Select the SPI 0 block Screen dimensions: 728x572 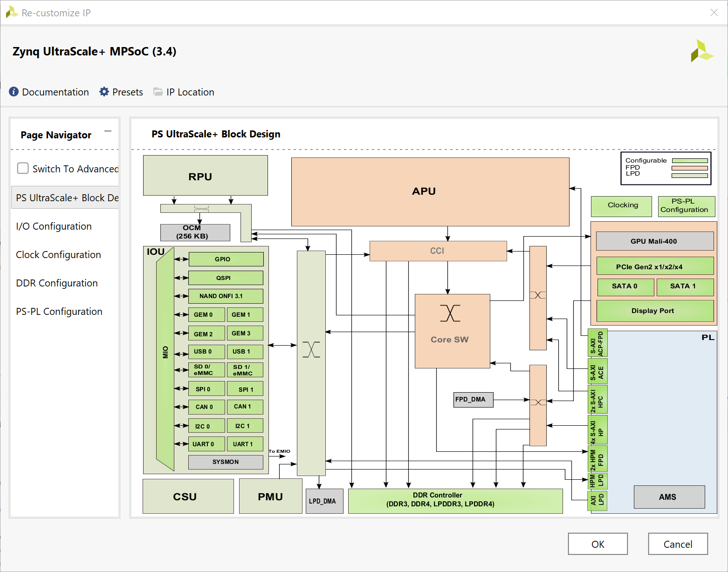point(207,388)
